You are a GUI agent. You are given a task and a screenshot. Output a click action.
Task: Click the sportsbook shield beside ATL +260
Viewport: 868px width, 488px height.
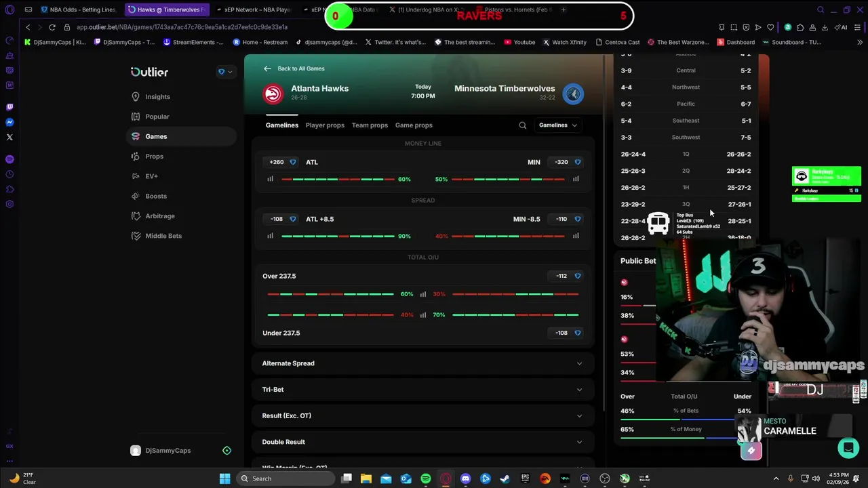tap(293, 162)
